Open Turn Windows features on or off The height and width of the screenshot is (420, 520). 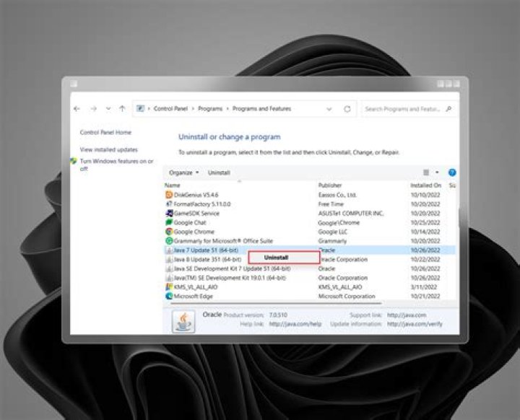pyautogui.click(x=116, y=165)
